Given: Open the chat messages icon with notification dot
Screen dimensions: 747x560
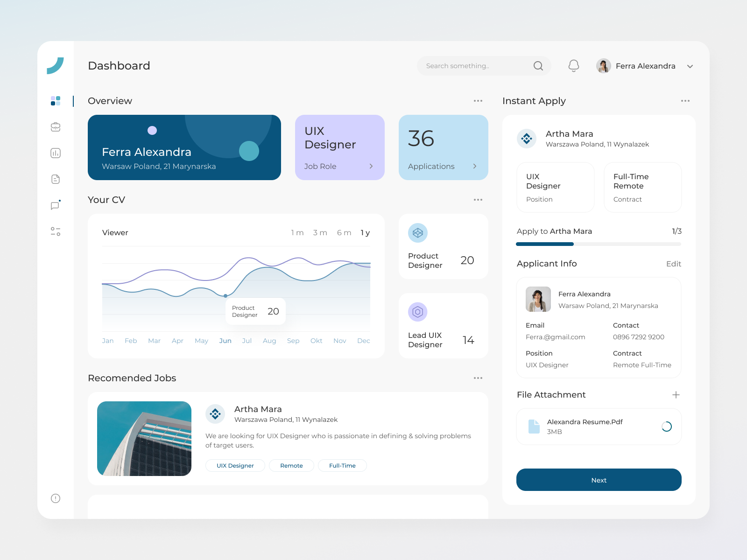Looking at the screenshot, I should [x=55, y=205].
